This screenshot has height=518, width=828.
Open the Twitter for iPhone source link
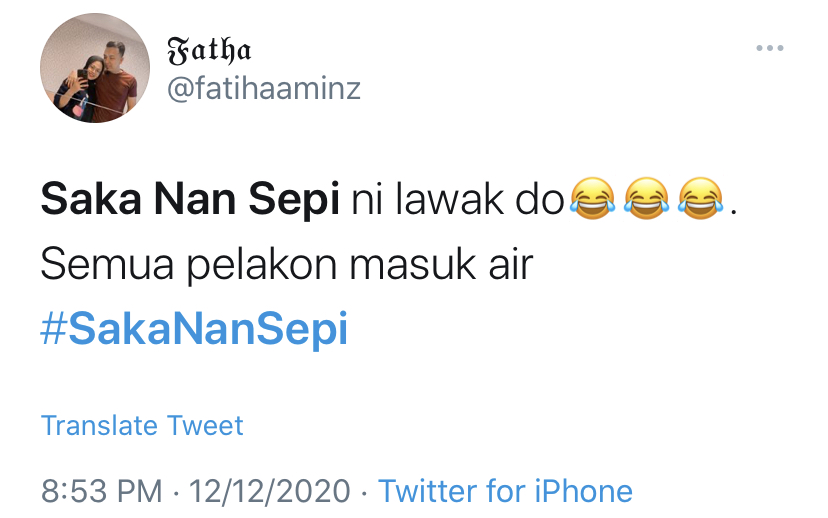coord(505,491)
